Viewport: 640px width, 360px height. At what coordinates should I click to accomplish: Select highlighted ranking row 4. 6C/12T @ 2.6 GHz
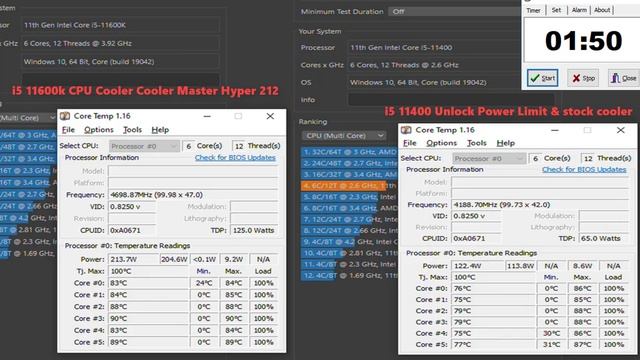point(349,186)
